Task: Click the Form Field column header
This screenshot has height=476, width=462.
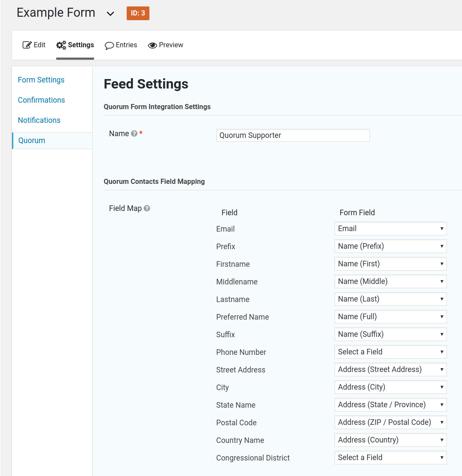Action: [x=357, y=213]
